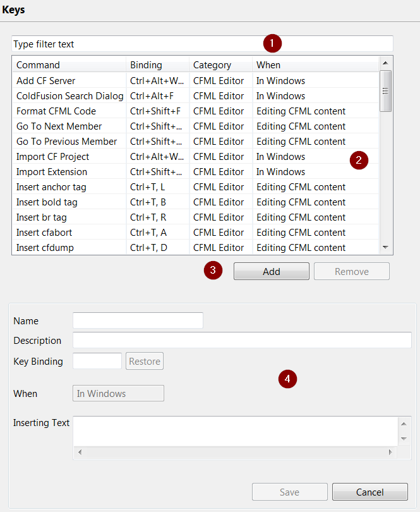Click the Ctrl+T, R binding cell
The width and height of the screenshot is (420, 512).
tap(158, 217)
